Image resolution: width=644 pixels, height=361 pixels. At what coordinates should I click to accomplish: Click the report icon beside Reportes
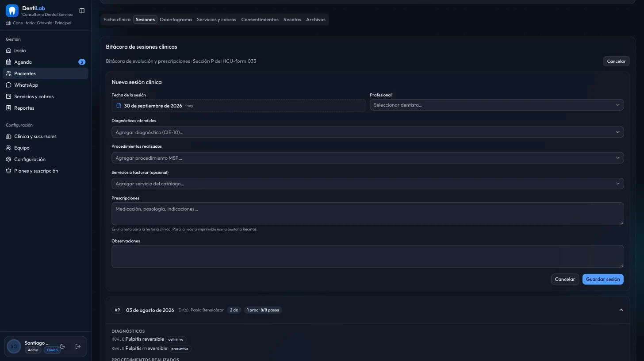(x=8, y=108)
